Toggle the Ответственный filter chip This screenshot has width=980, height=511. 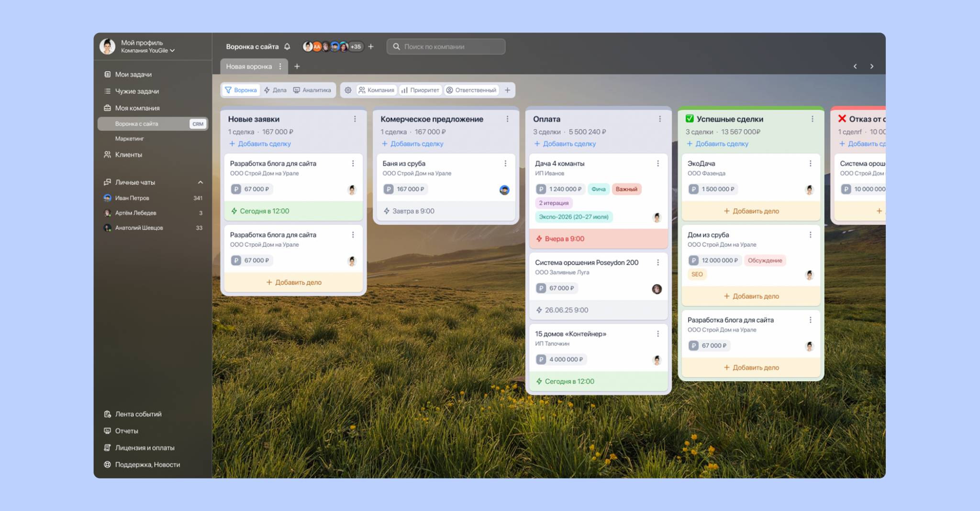(x=471, y=90)
